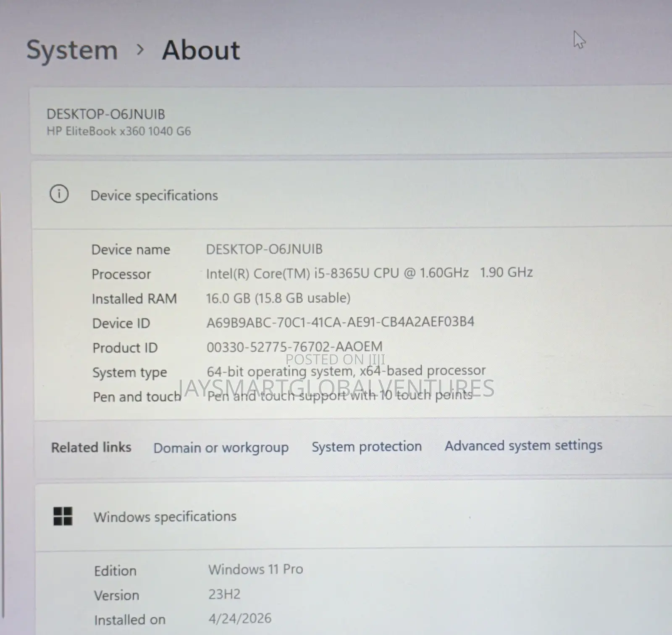672x635 pixels.
Task: Click the Edition label
Action: pyautogui.click(x=115, y=571)
